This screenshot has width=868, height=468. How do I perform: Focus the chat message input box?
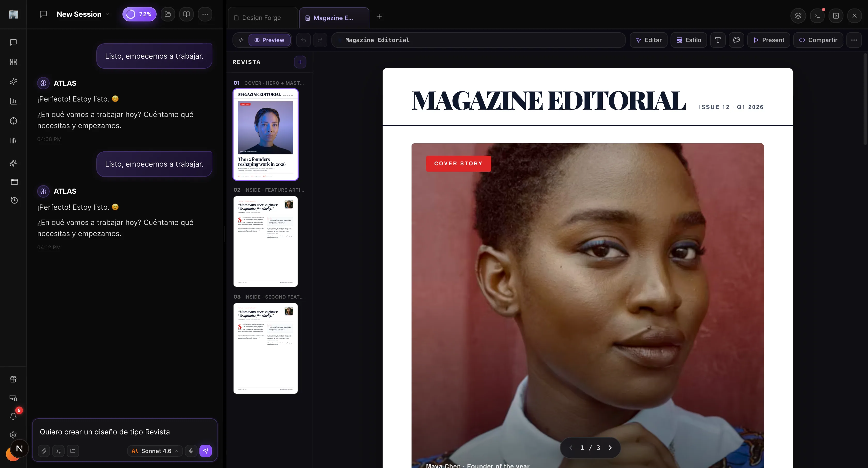click(125, 432)
